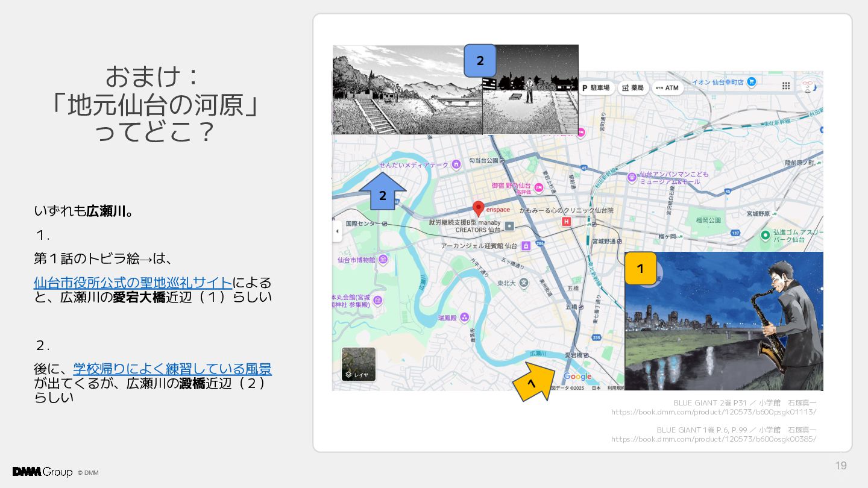868x488 pixels.
Task: Select the ATM filter chip
Action: click(667, 88)
